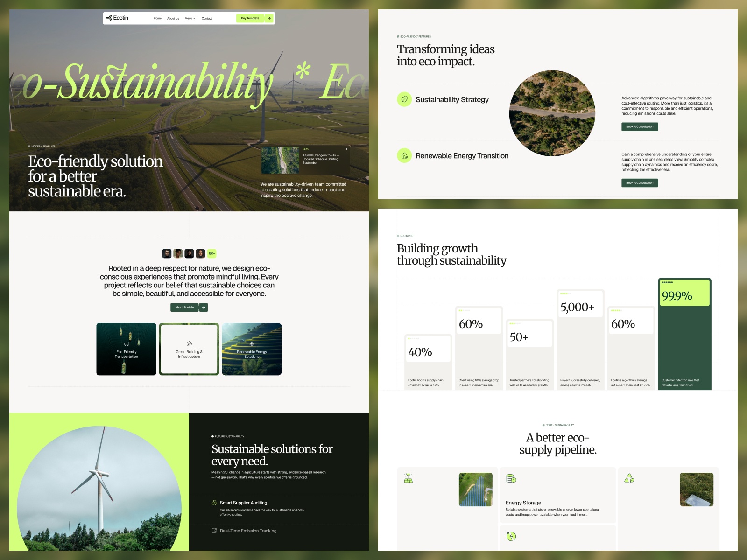Open the News card aerial thumbnail

tap(280, 160)
